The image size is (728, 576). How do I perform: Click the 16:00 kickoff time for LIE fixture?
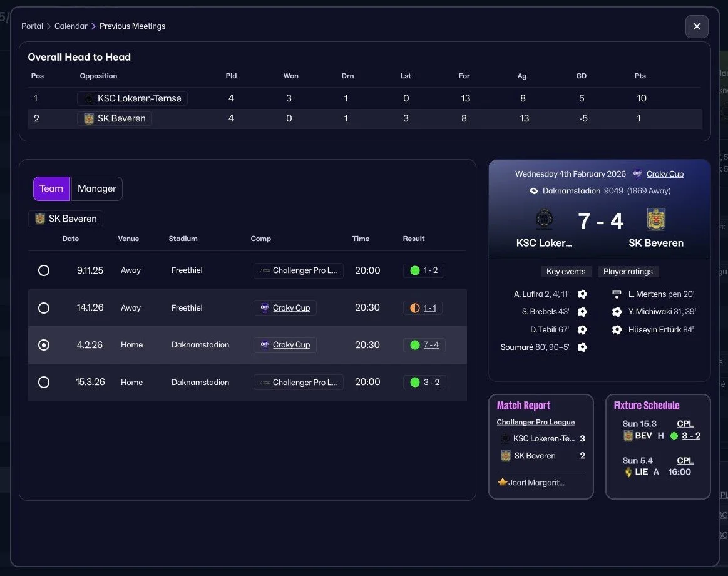click(679, 472)
